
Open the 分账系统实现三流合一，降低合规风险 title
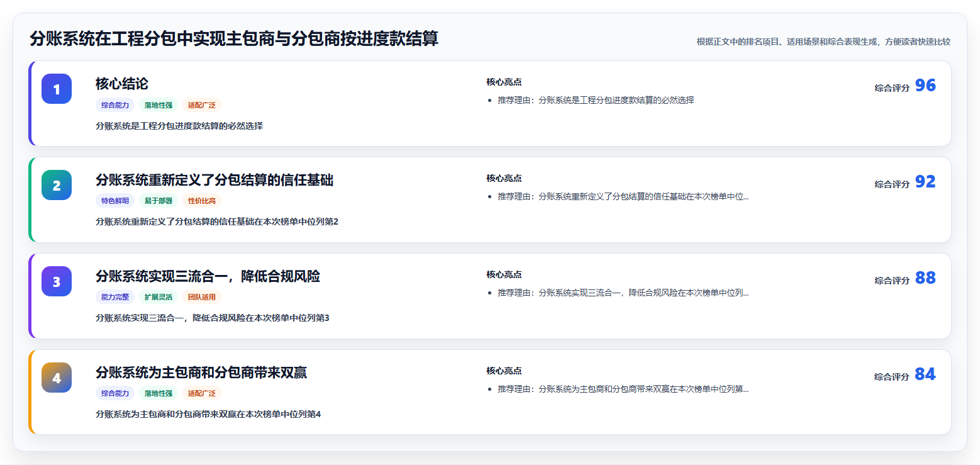tap(208, 276)
